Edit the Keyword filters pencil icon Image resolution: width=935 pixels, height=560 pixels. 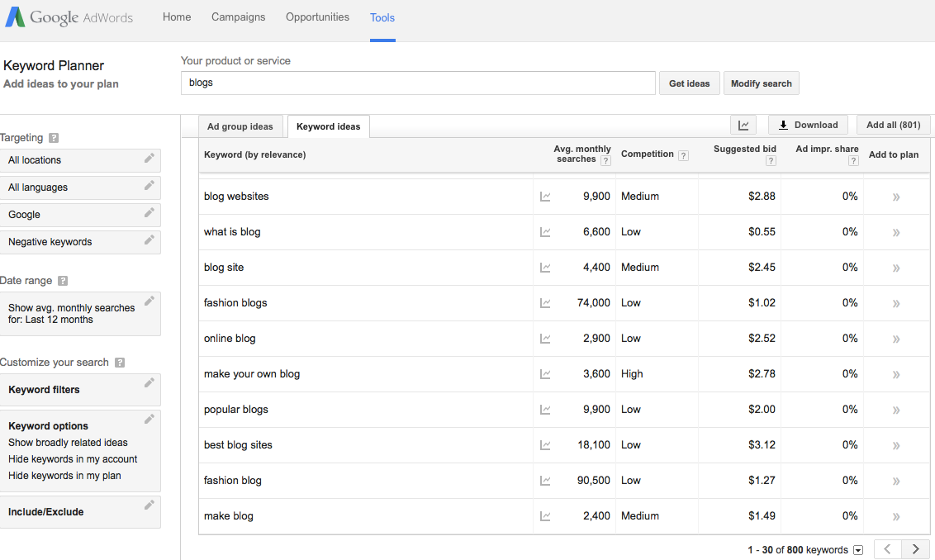pos(149,383)
